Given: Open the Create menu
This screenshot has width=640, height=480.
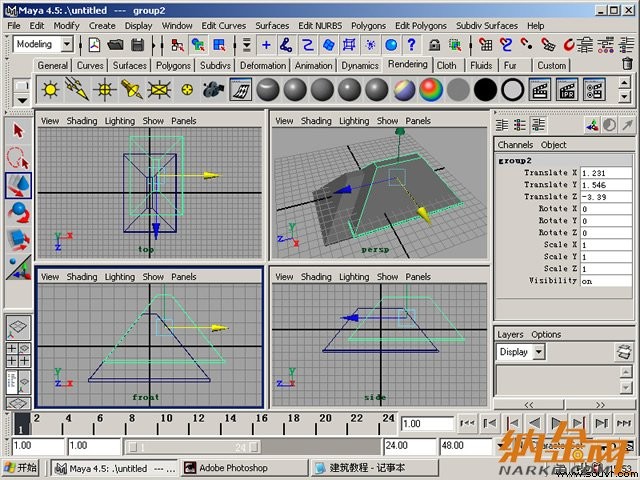Looking at the screenshot, I should pos(102,26).
